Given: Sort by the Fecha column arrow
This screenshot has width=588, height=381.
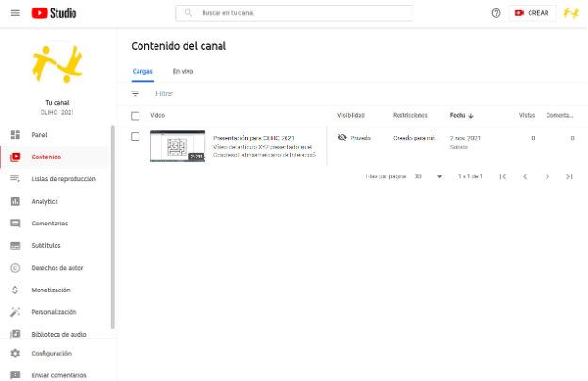Looking at the screenshot, I should (471, 116).
